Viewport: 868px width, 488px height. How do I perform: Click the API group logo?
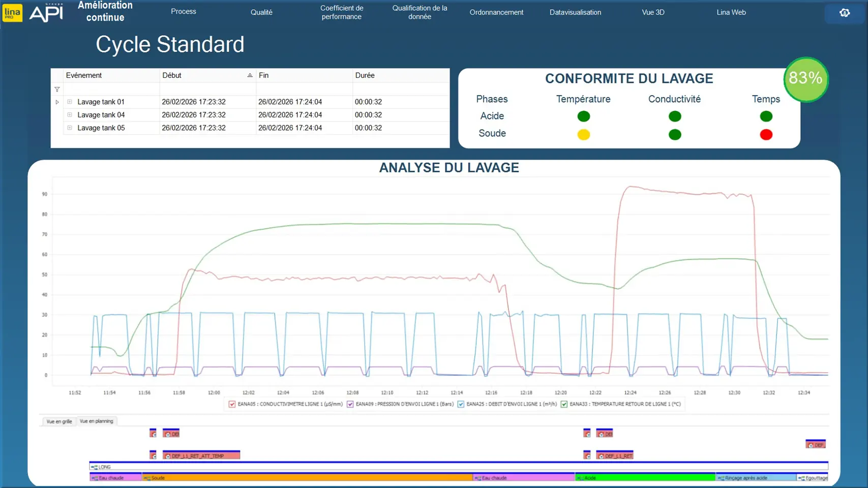tap(46, 13)
